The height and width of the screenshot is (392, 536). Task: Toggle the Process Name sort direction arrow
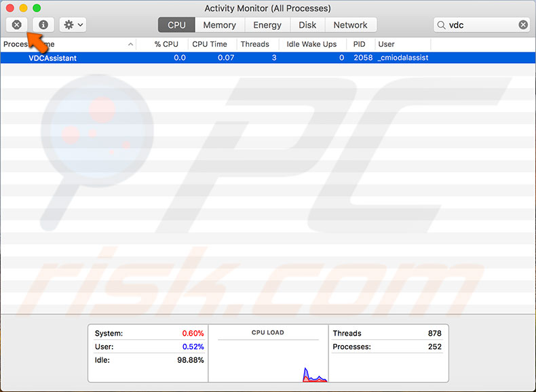(130, 45)
